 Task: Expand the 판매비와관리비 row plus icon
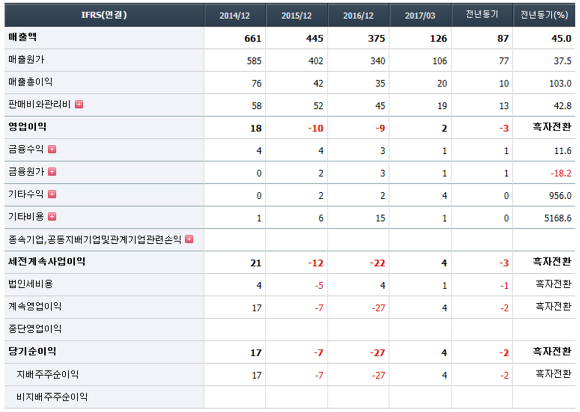pos(79,104)
